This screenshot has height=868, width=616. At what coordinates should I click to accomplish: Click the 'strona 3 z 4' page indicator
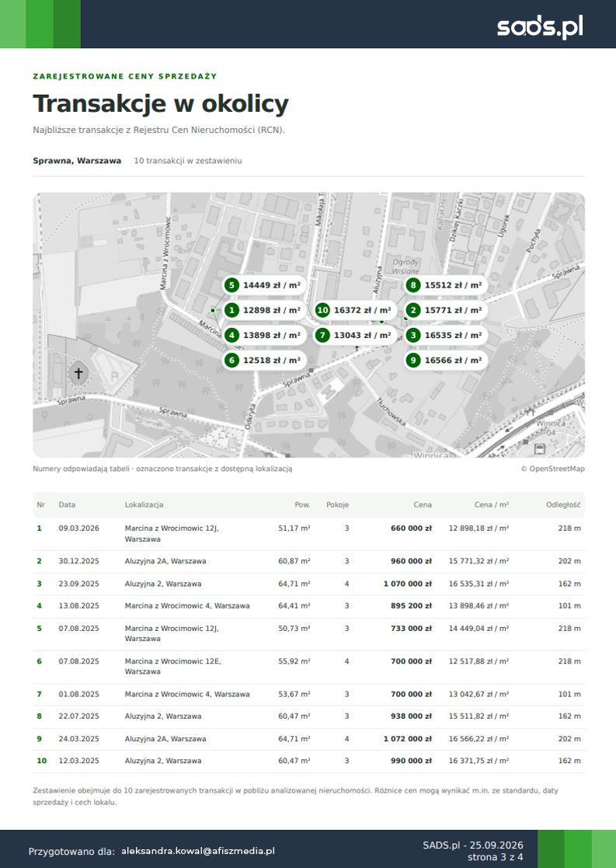[x=496, y=857]
